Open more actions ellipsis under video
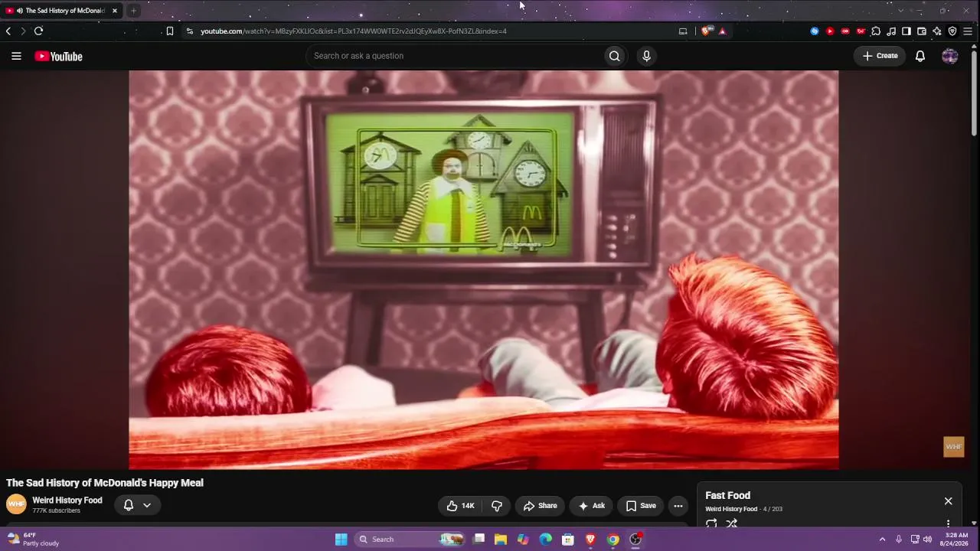This screenshot has height=551, width=980. tap(678, 506)
